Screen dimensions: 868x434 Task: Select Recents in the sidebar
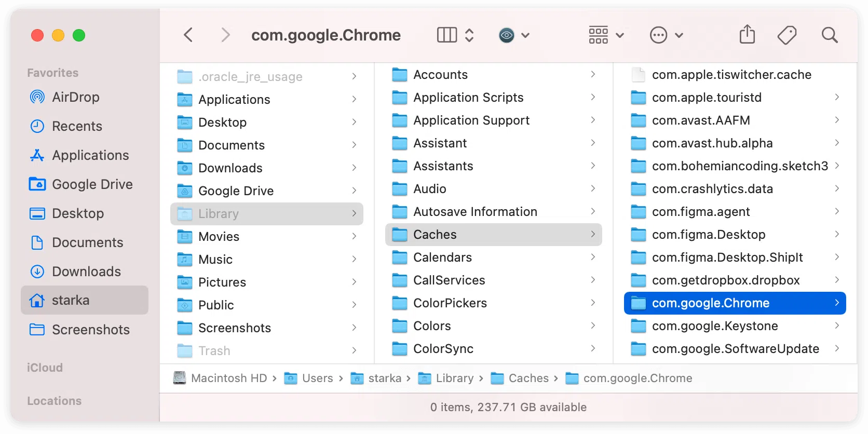pyautogui.click(x=77, y=126)
